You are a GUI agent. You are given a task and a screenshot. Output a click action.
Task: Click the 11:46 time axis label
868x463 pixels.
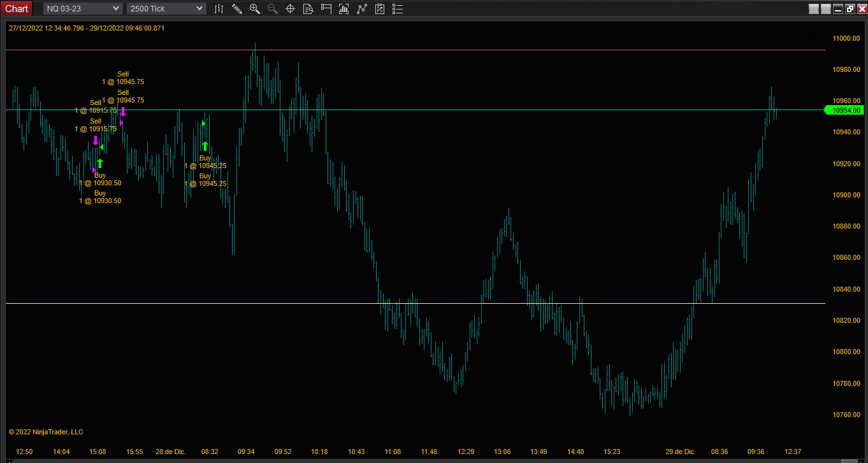(x=429, y=452)
